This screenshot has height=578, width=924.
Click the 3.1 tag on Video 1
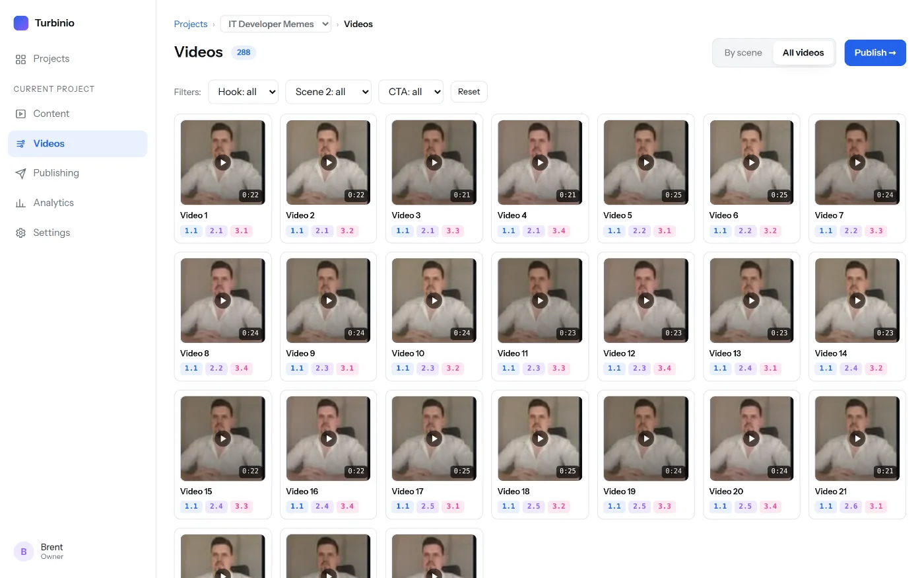[242, 231]
